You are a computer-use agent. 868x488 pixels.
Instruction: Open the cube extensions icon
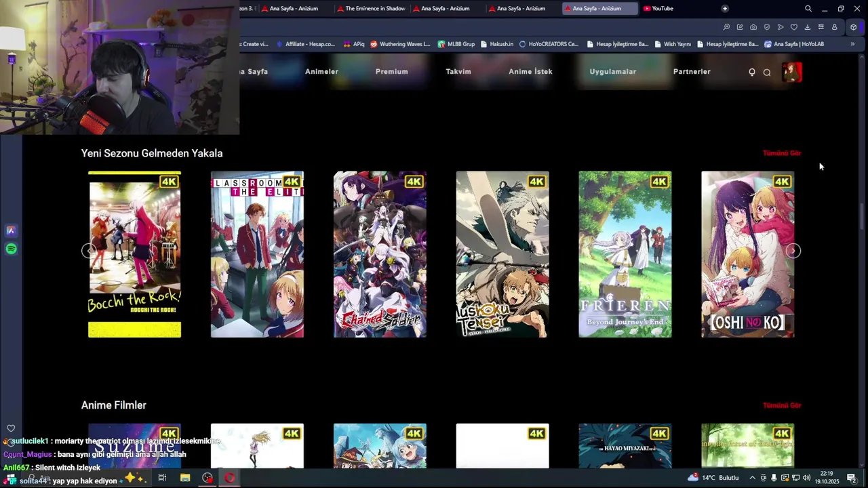(x=853, y=27)
